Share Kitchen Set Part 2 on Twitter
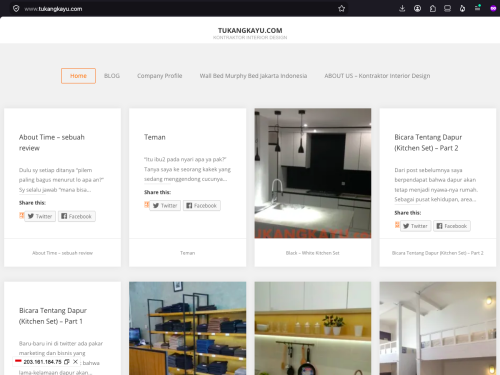The height and width of the screenshot is (375, 500). 415,226
